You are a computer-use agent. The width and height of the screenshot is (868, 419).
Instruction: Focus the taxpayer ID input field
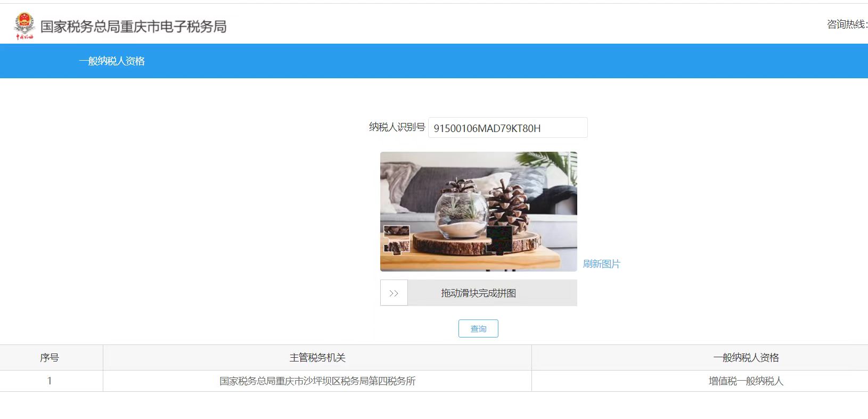coord(508,128)
